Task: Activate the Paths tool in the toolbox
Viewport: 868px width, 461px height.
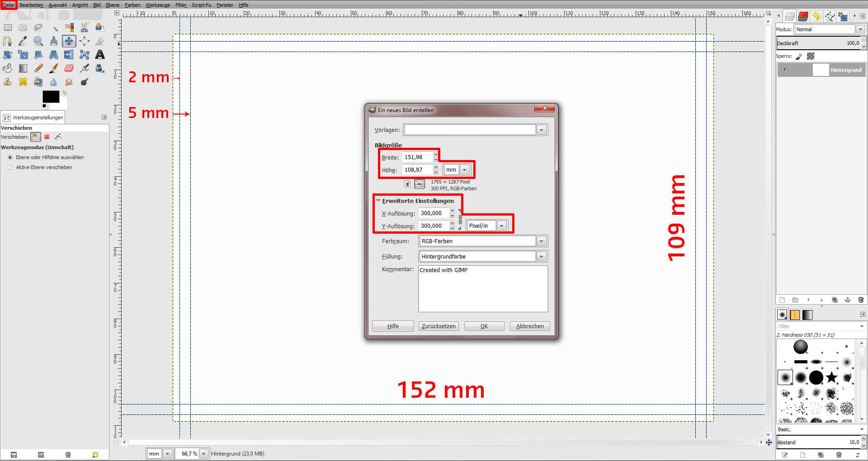Action: click(8, 41)
